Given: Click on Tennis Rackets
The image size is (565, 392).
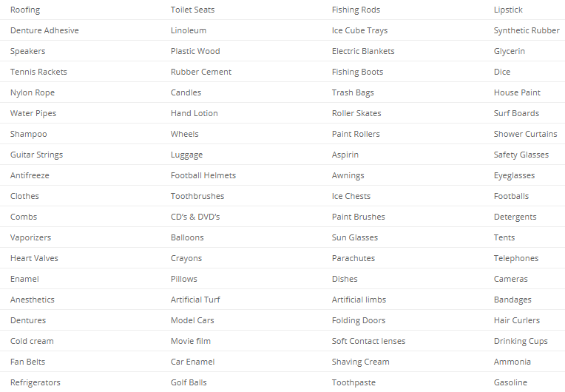Looking at the screenshot, I should point(38,72).
